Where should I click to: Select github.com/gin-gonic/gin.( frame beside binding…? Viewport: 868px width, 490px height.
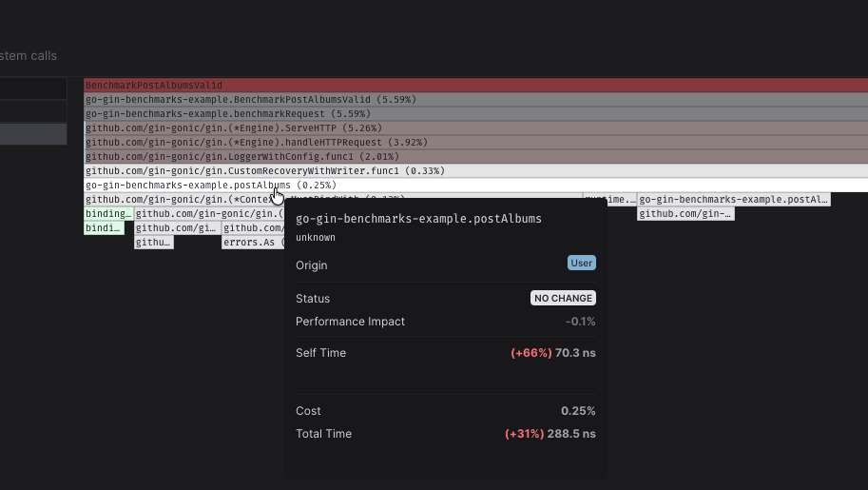[x=209, y=214]
